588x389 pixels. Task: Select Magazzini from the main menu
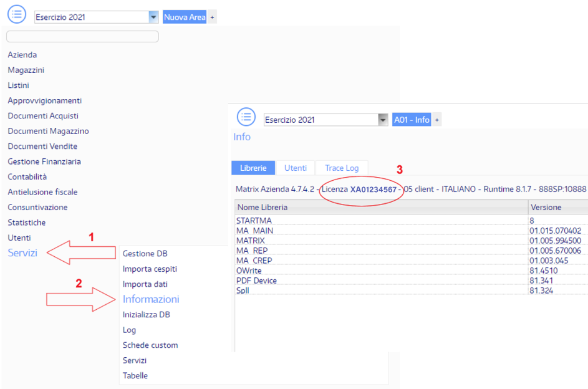click(x=26, y=70)
